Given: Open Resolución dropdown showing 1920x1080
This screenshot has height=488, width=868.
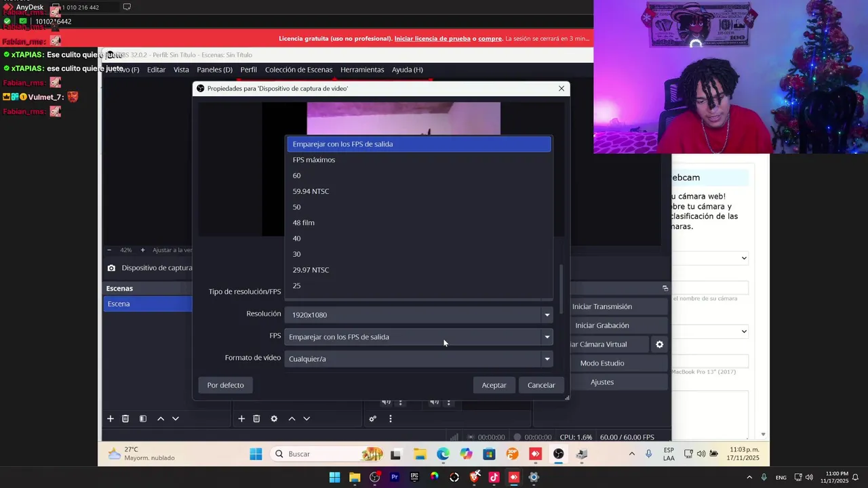Looking at the screenshot, I should tap(418, 314).
